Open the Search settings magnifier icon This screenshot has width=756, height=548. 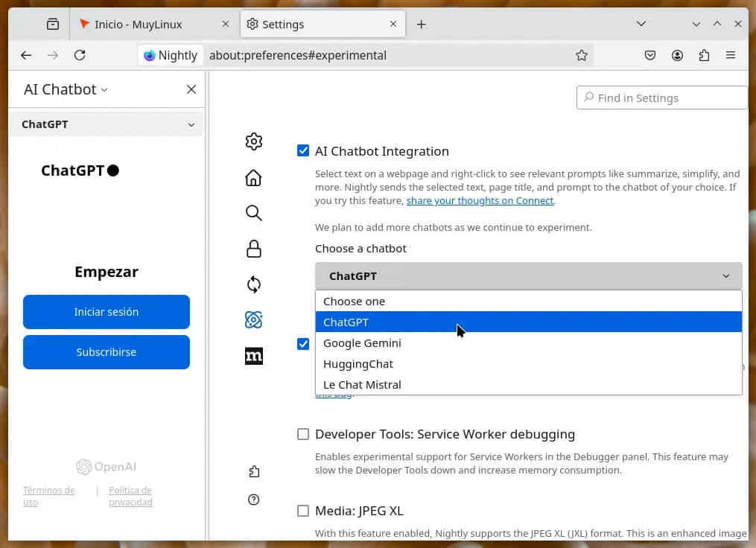click(x=253, y=214)
